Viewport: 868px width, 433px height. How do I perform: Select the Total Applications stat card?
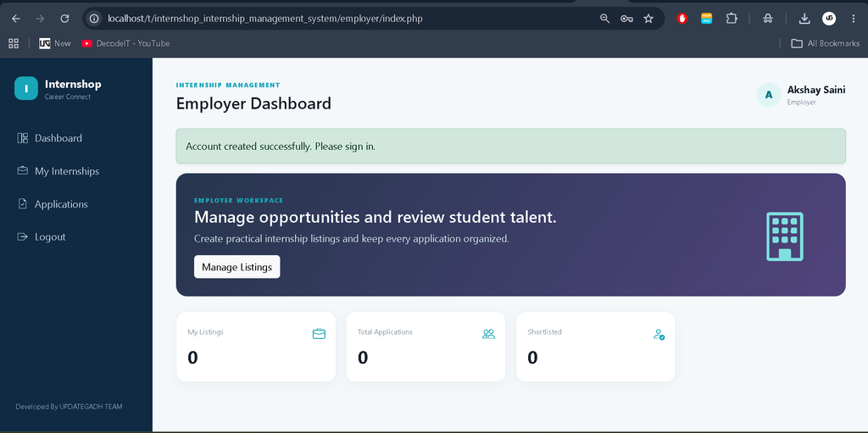tap(426, 347)
